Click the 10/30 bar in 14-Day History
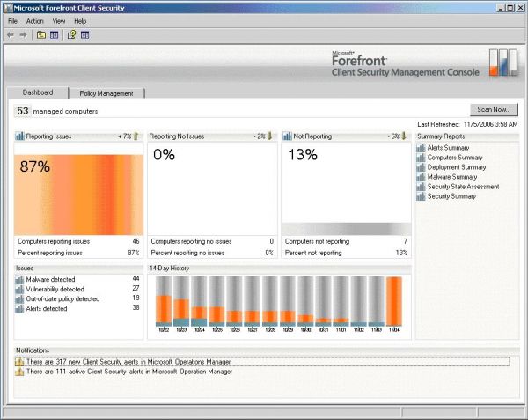528x420 pixels. pos(305,301)
